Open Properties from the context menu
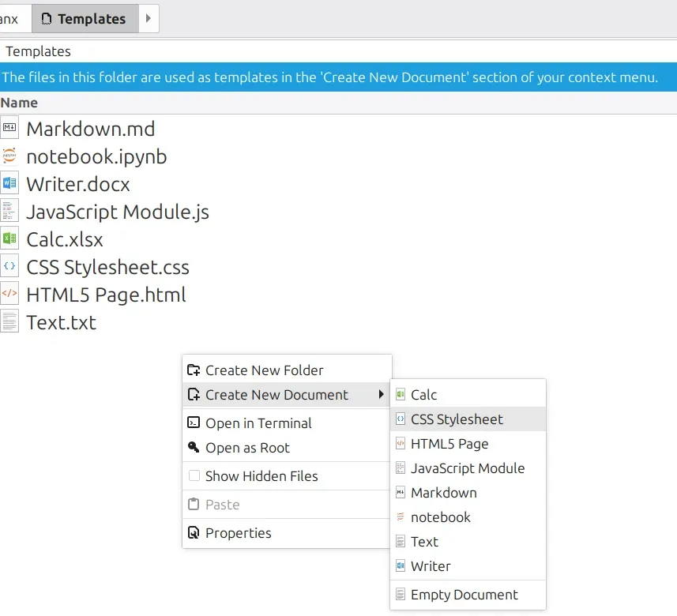 pyautogui.click(x=238, y=533)
